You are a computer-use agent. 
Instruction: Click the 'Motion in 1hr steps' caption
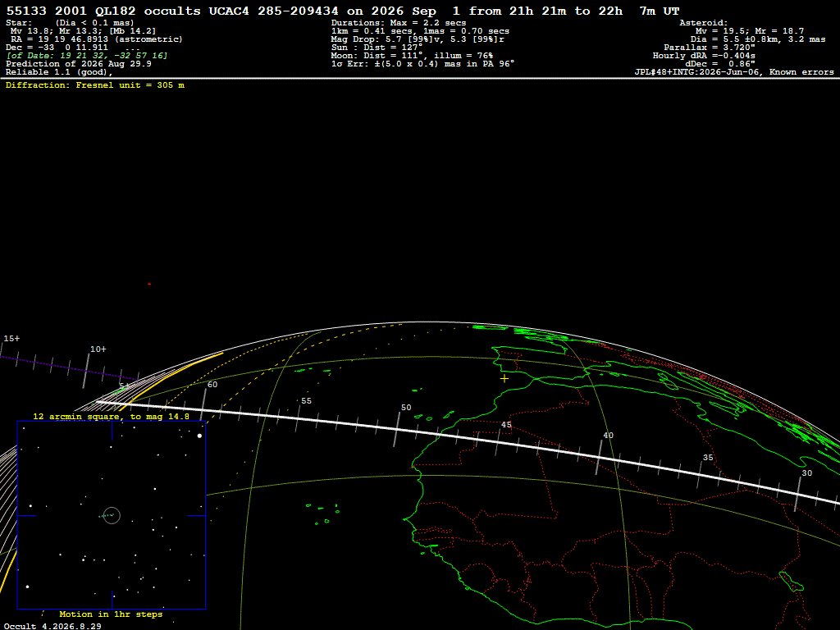111,614
